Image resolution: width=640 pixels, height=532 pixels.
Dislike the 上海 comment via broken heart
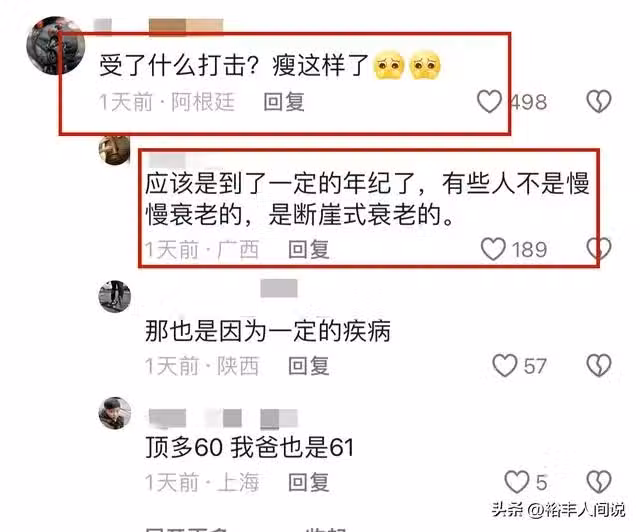tap(599, 482)
